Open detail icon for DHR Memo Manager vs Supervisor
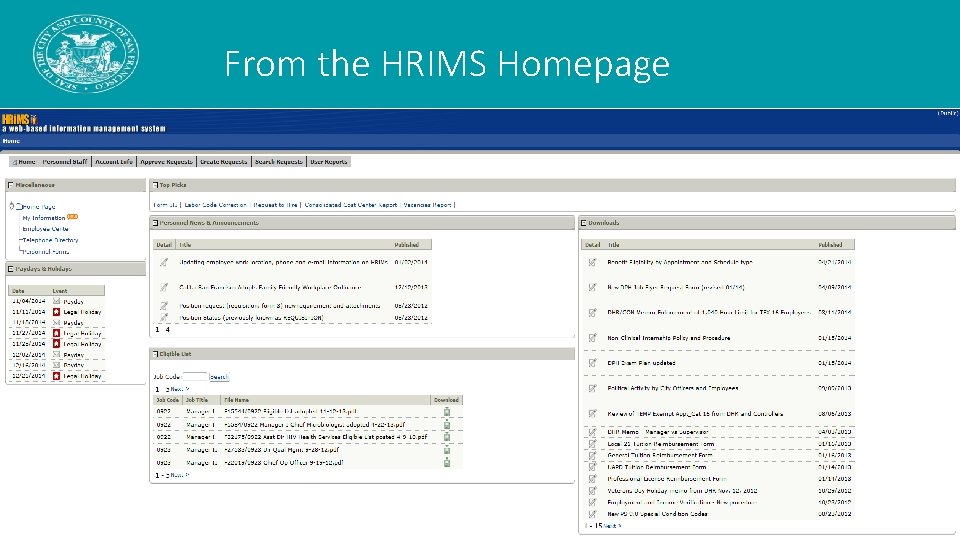Image resolution: width=960 pixels, height=540 pixels. click(x=592, y=432)
